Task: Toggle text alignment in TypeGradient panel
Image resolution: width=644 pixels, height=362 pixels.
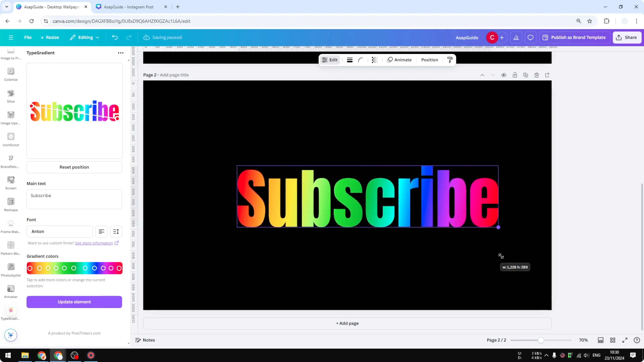Action: (x=101, y=232)
